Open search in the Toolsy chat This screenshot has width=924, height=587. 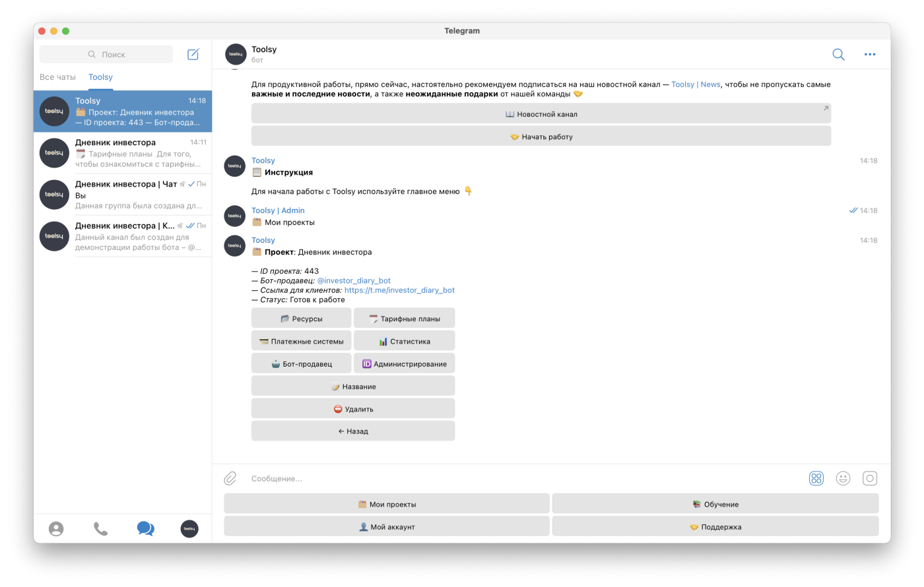pos(838,54)
